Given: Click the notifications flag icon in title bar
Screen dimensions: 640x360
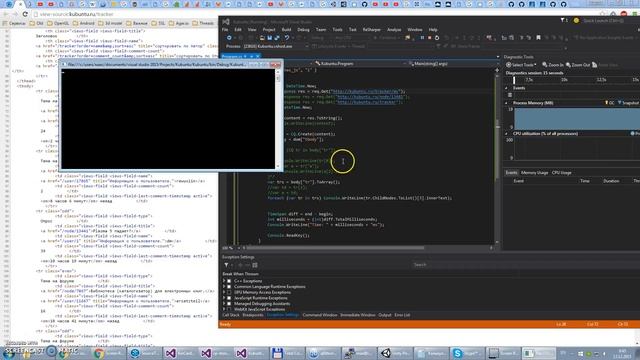Looking at the screenshot, I should (564, 20).
